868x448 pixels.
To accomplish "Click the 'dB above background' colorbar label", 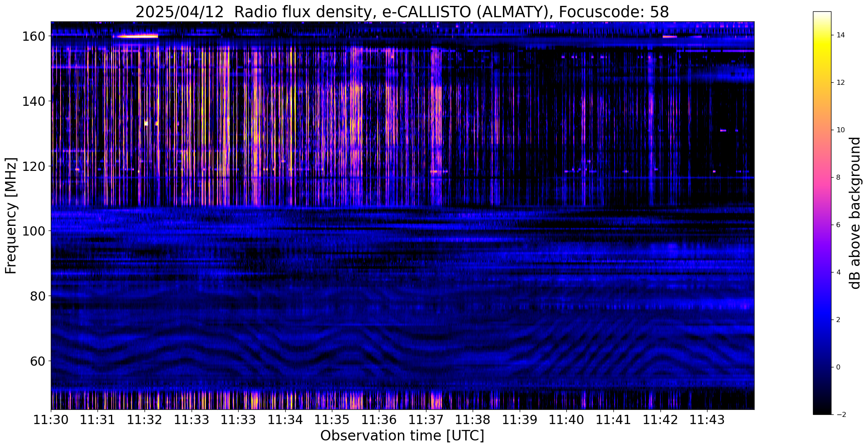I will (x=855, y=213).
